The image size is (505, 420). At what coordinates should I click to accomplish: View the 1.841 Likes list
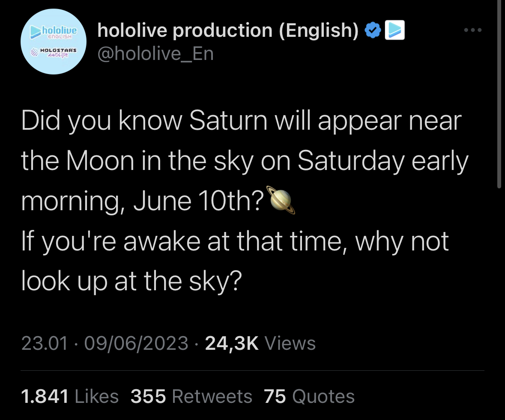(70, 396)
